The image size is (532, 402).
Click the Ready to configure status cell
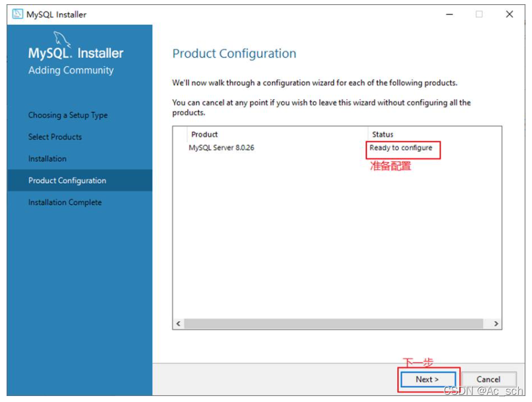click(401, 148)
